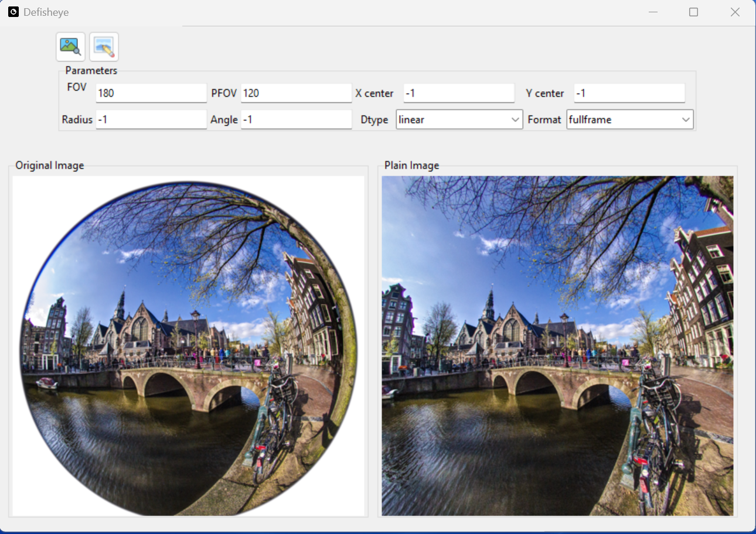
Task: Click the Format label text
Action: click(544, 120)
